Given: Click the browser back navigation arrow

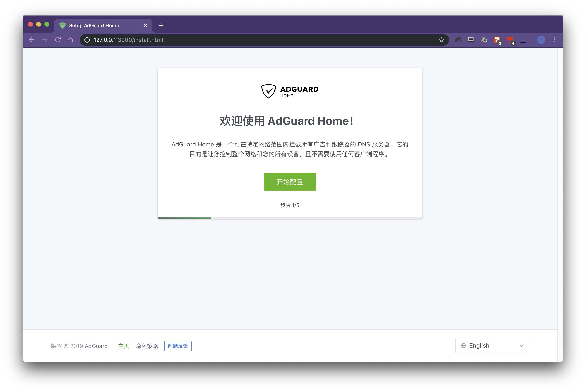Looking at the screenshot, I should [33, 40].
